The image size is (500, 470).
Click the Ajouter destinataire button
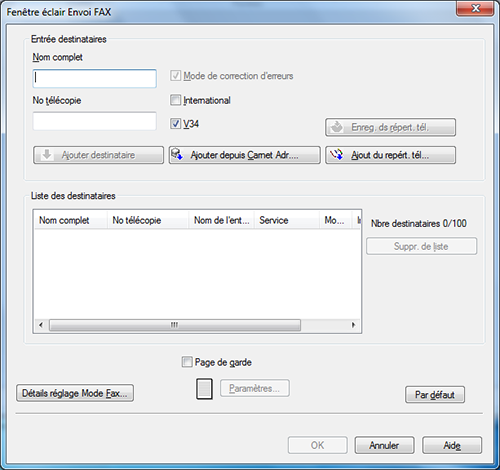click(98, 155)
